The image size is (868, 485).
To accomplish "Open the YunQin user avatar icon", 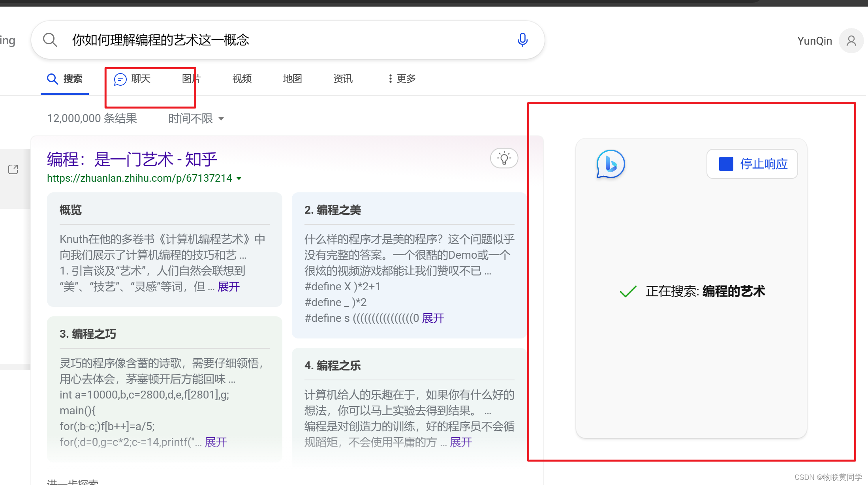I will point(851,41).
